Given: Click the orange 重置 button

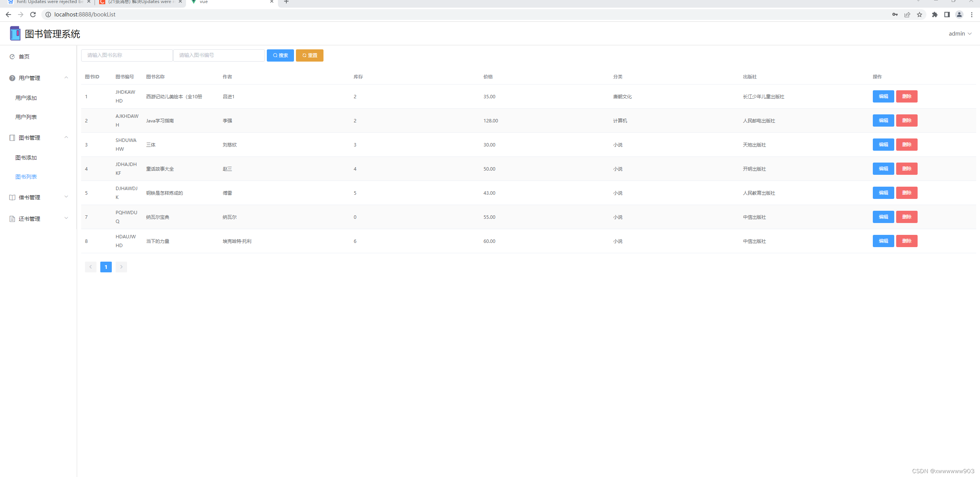Looking at the screenshot, I should click(309, 55).
